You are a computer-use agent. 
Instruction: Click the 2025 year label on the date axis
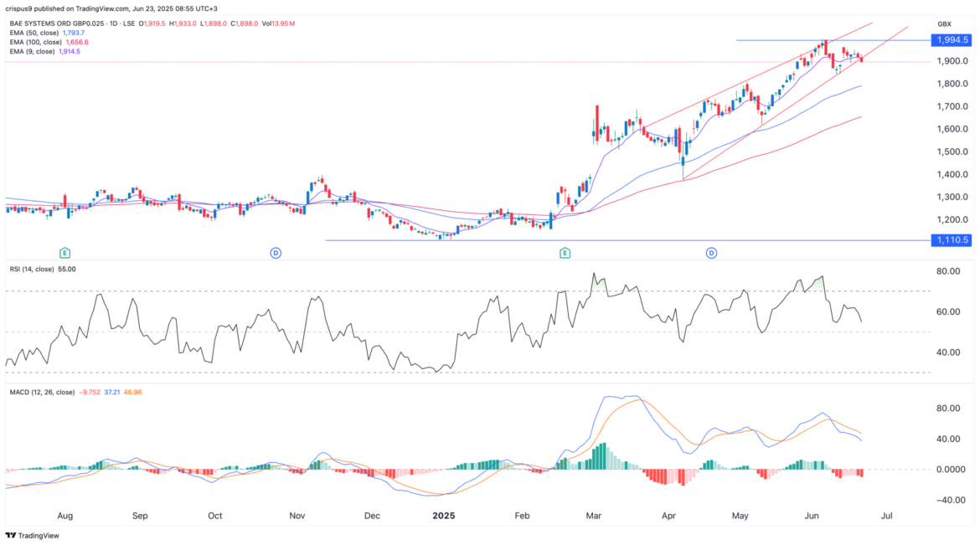coord(442,516)
